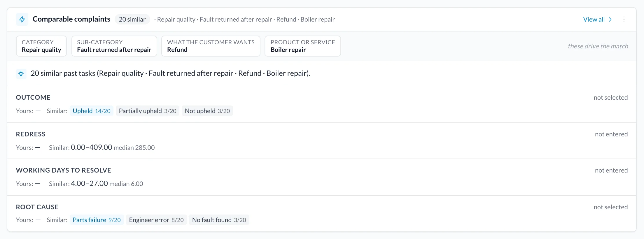This screenshot has width=644, height=239.
Task: Click 'not selected' status in Root cause row
Action: (x=611, y=207)
